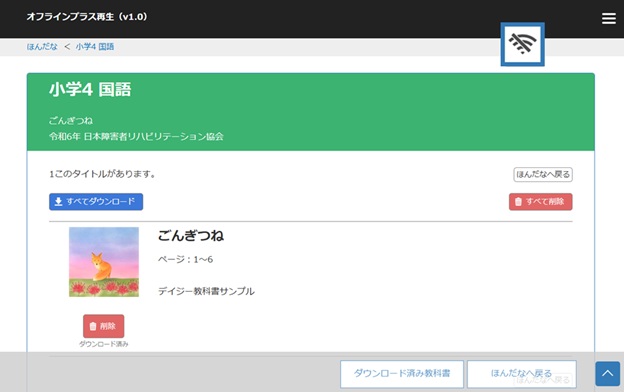The width and height of the screenshot is (624, 392).
Task: Click the top ほんだなへ戻る button
Action: 543,174
